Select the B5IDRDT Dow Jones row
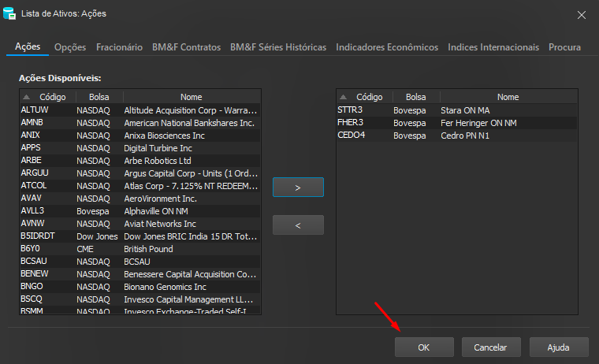This screenshot has width=599, height=364. 140,236
